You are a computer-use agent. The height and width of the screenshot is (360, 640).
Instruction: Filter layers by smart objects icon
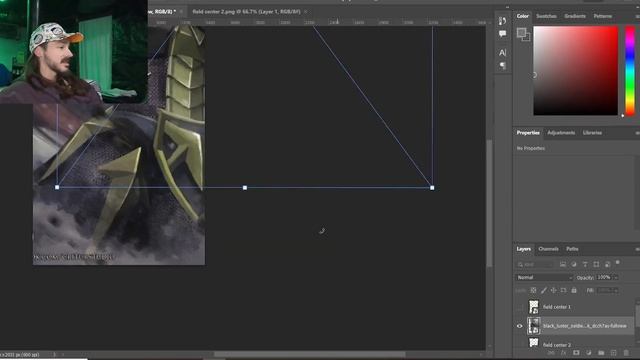click(x=607, y=264)
